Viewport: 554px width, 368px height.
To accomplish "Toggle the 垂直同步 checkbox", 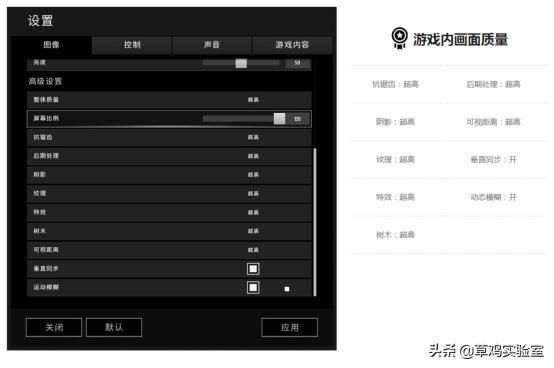I will point(253,269).
